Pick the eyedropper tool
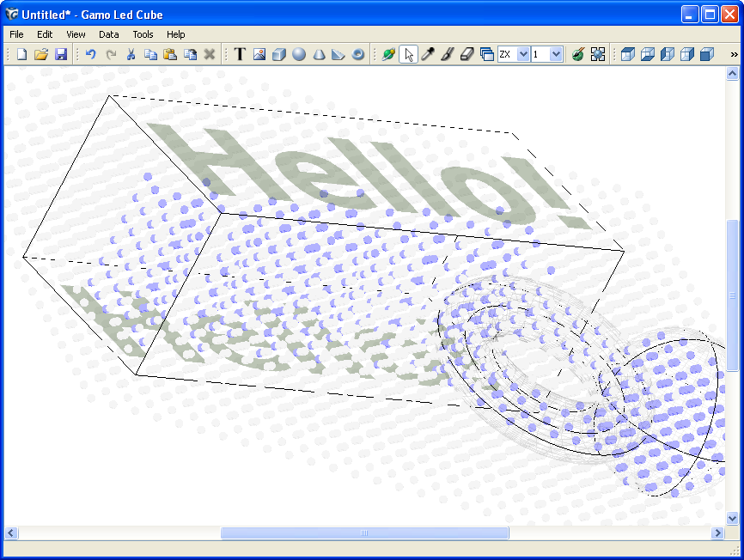This screenshot has height=560, width=744. pos(428,54)
